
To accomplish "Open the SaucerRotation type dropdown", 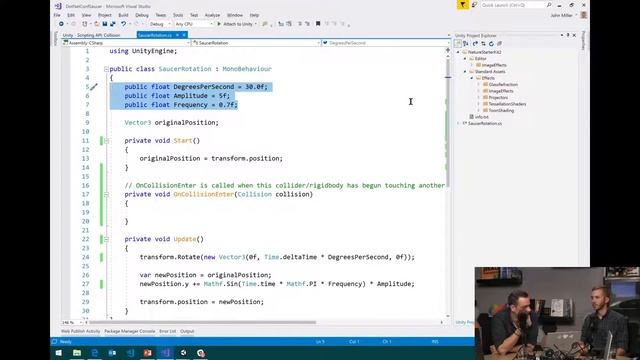I will (x=256, y=43).
